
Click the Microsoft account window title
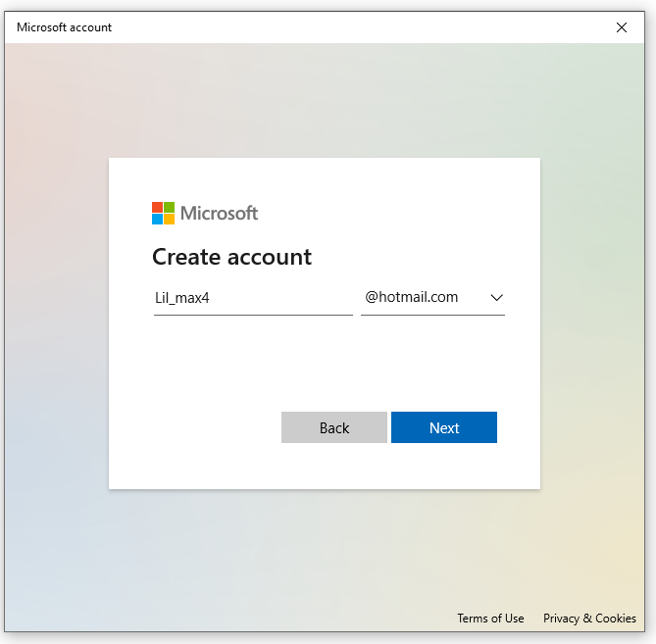point(64,27)
